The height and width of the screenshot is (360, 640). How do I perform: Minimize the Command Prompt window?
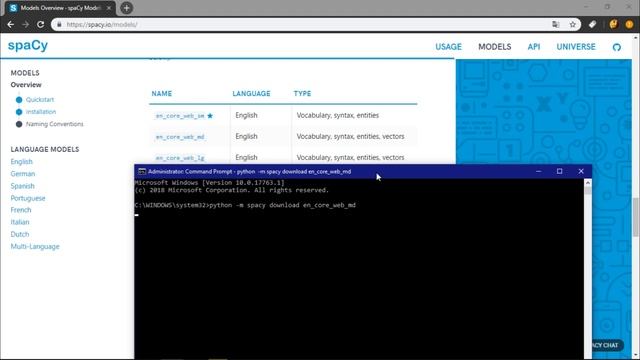pos(539,171)
